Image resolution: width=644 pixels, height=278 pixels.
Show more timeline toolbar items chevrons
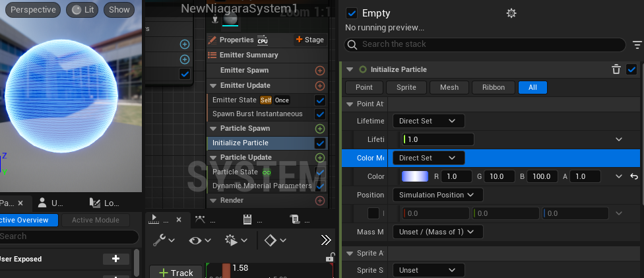pos(326,240)
